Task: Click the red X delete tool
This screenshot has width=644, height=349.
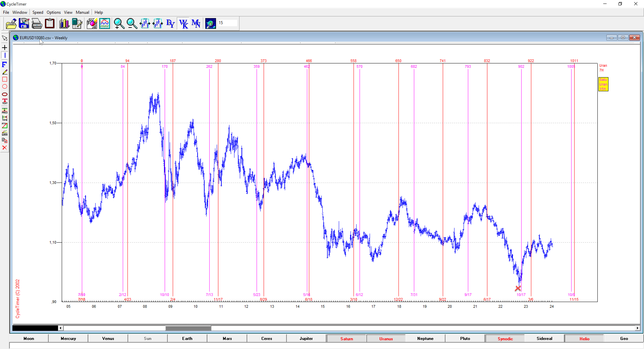Action: [5, 148]
